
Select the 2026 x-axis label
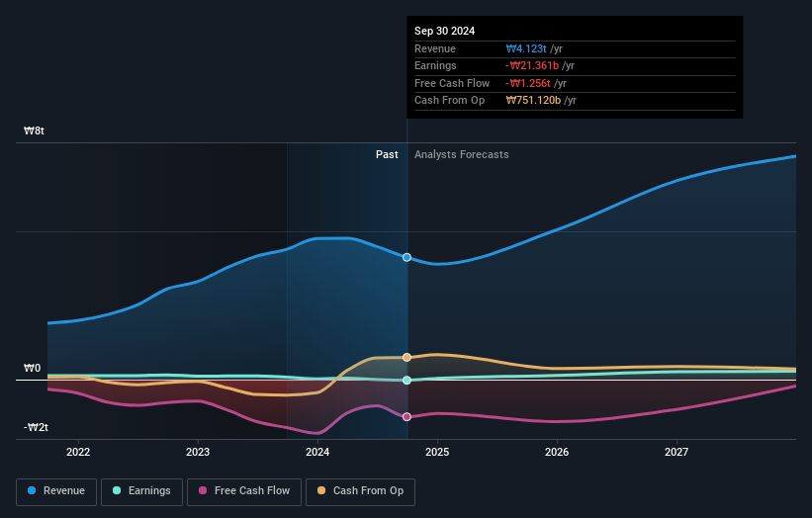tap(557, 453)
